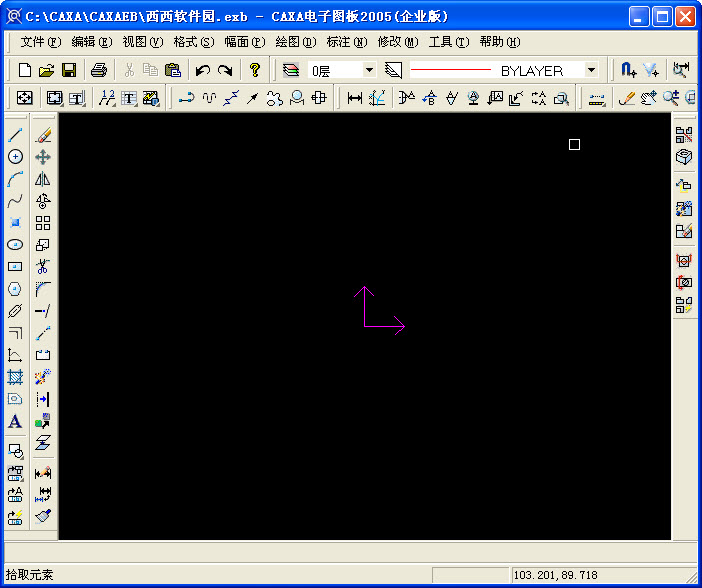The width and height of the screenshot is (702, 588).
Task: Click the 拾取元素 status bar text
Action: [30, 575]
